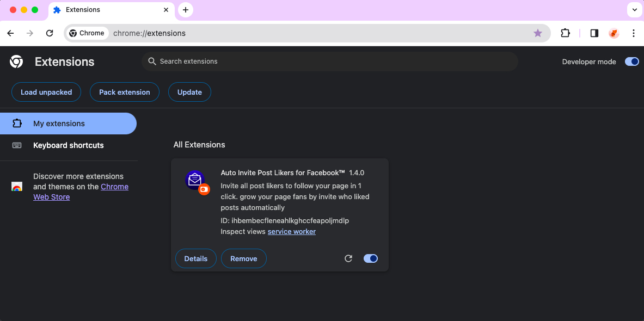Open the service worker inspector link
This screenshot has width=644, height=321.
[291, 231]
